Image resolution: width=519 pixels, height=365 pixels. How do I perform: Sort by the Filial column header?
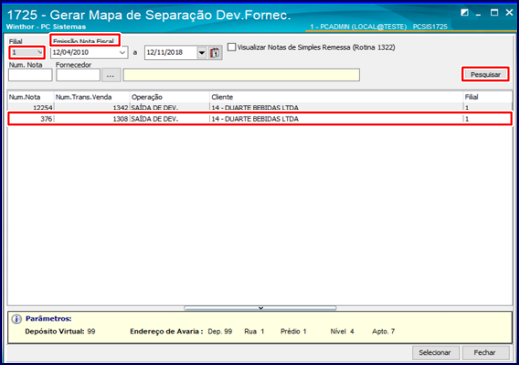tap(487, 97)
